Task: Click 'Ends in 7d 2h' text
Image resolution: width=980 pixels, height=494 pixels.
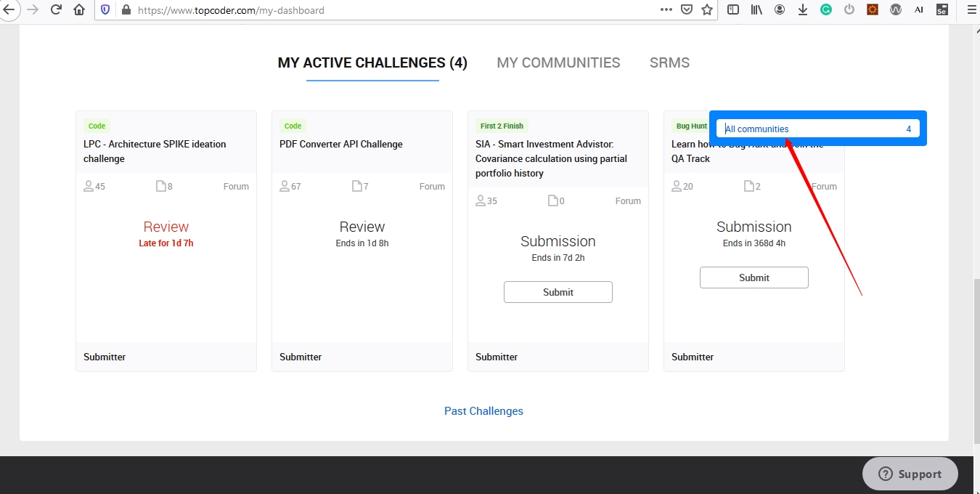Action: 558,258
